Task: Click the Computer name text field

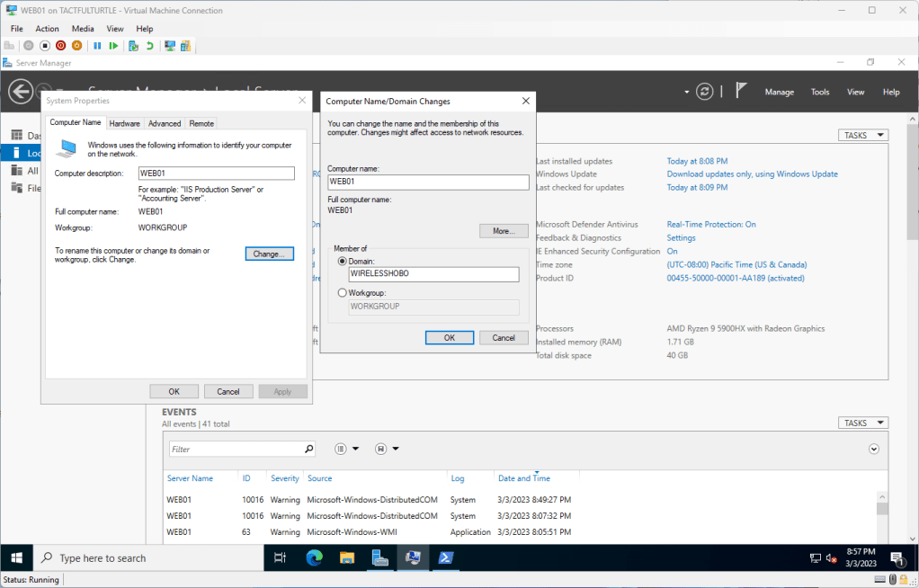Action: pos(428,182)
